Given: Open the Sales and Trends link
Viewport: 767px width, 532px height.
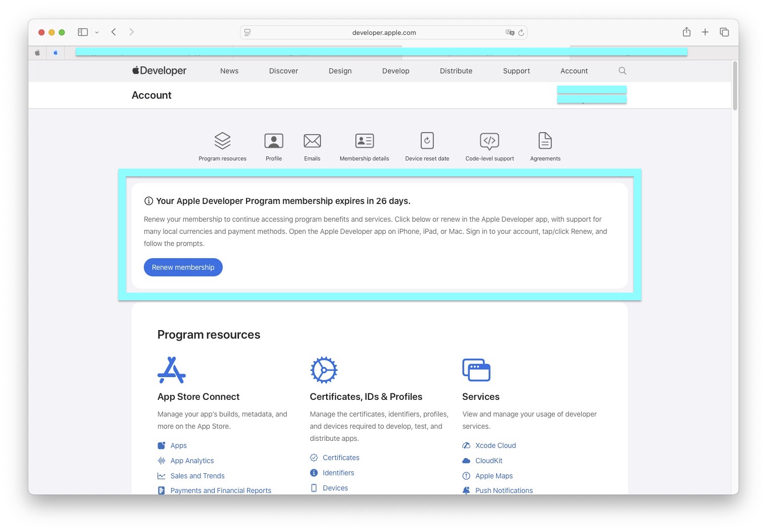Looking at the screenshot, I should point(197,476).
